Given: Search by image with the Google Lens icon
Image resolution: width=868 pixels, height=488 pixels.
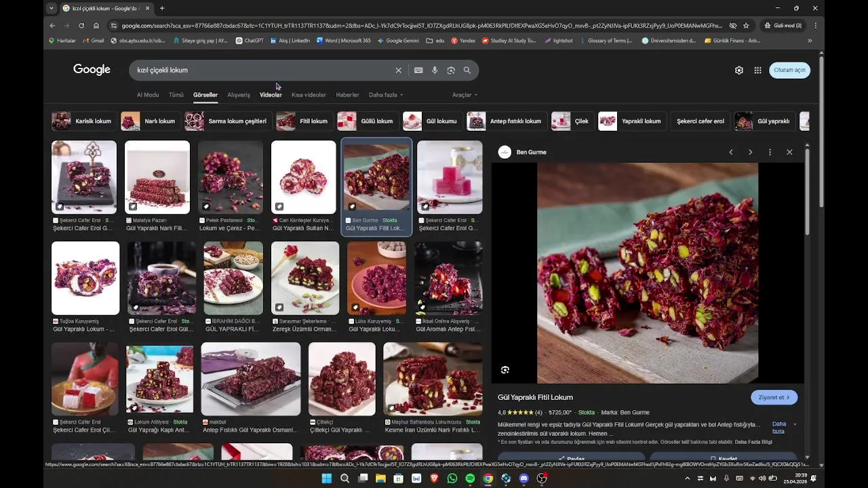Looking at the screenshot, I should coord(451,70).
